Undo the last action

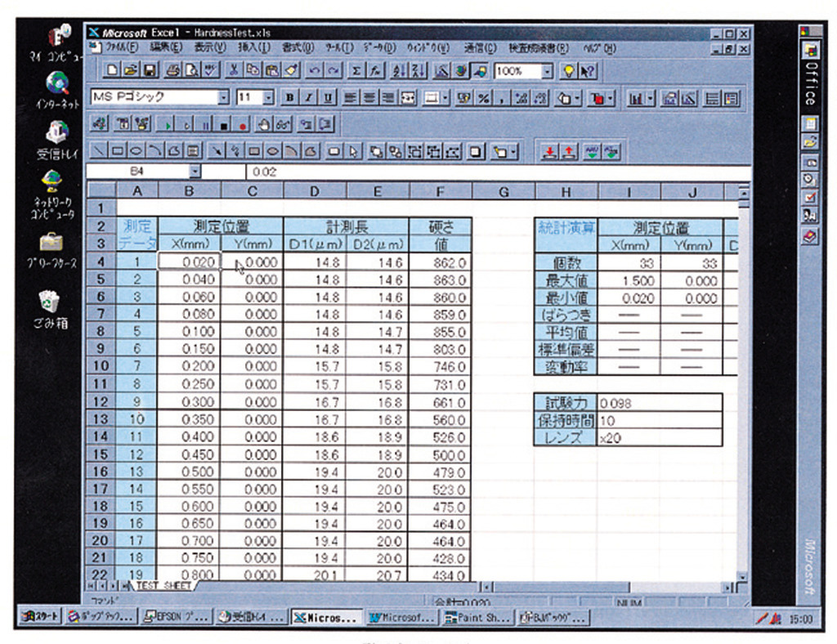(315, 70)
